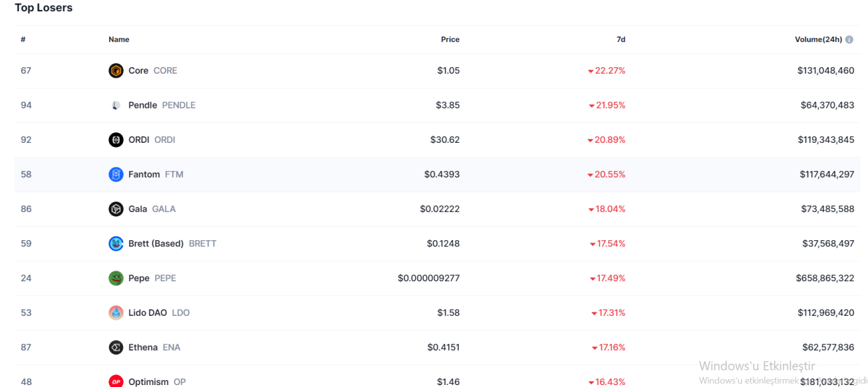Click the Optimism OP logo icon
This screenshot has width=868, height=387.
pyautogui.click(x=116, y=382)
